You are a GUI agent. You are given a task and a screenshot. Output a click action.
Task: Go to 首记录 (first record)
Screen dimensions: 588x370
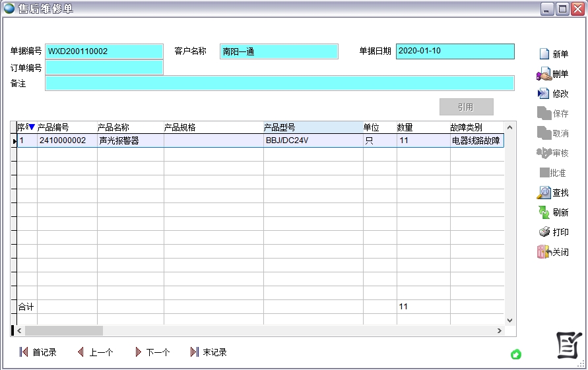24,352
